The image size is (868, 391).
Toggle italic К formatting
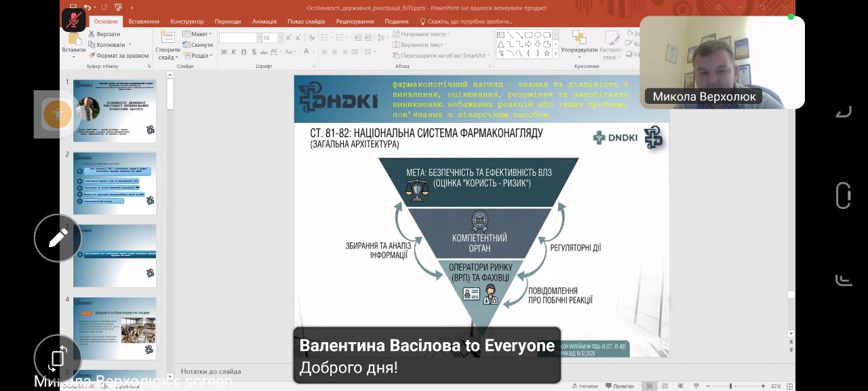pos(234,52)
